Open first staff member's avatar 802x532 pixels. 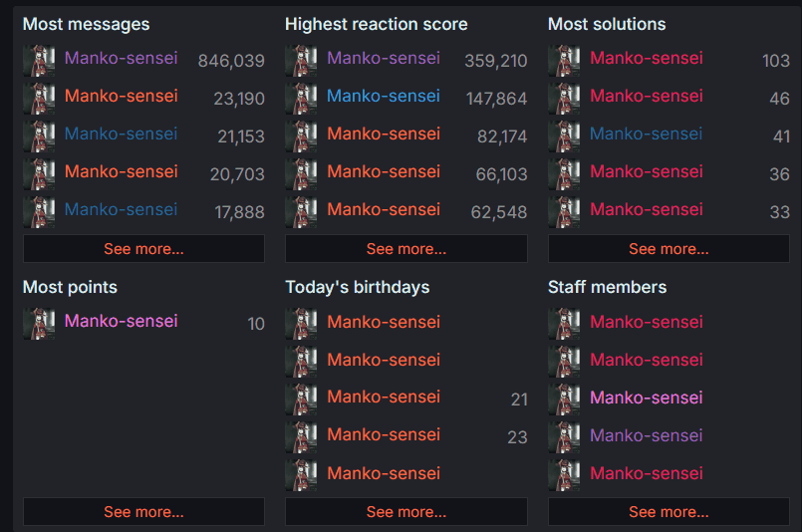click(564, 324)
